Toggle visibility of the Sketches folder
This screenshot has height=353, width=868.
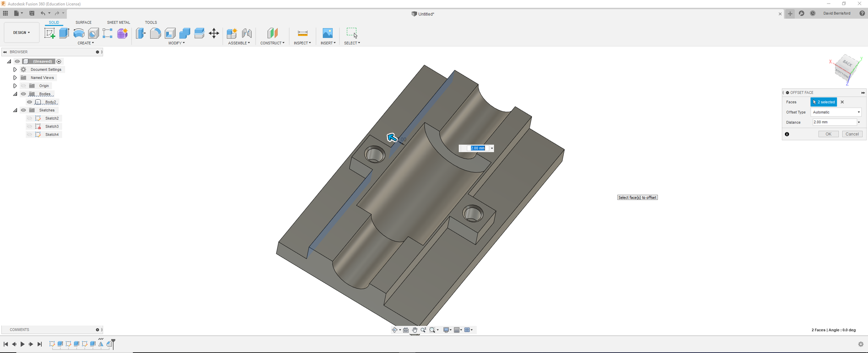(x=23, y=110)
